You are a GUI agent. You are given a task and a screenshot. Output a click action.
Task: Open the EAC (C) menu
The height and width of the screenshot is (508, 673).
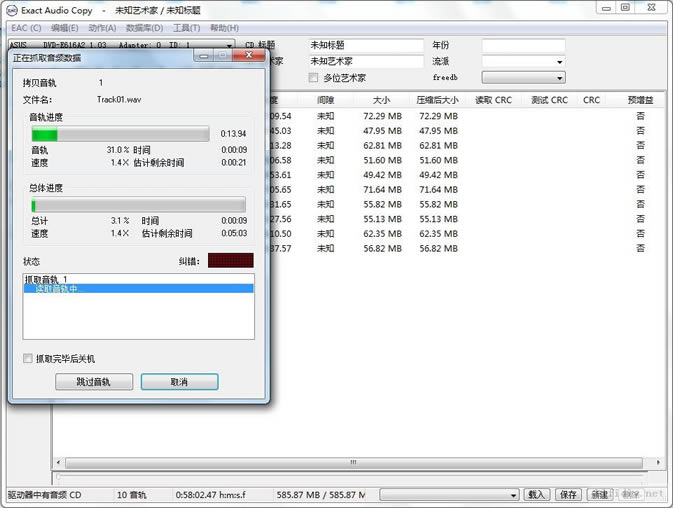26,28
